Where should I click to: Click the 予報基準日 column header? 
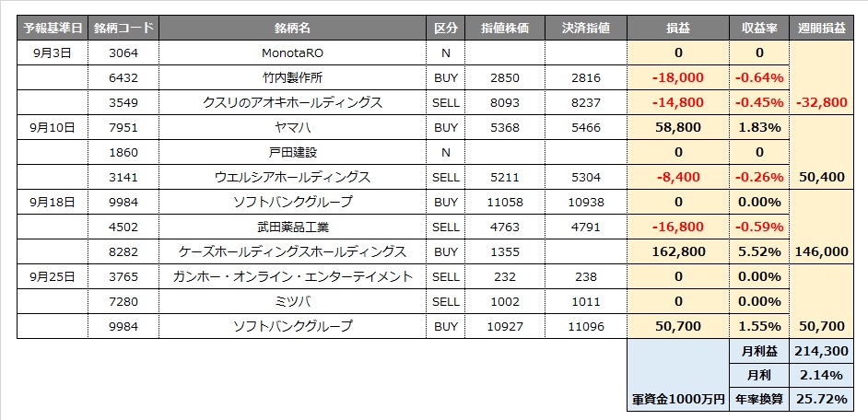tap(52, 29)
